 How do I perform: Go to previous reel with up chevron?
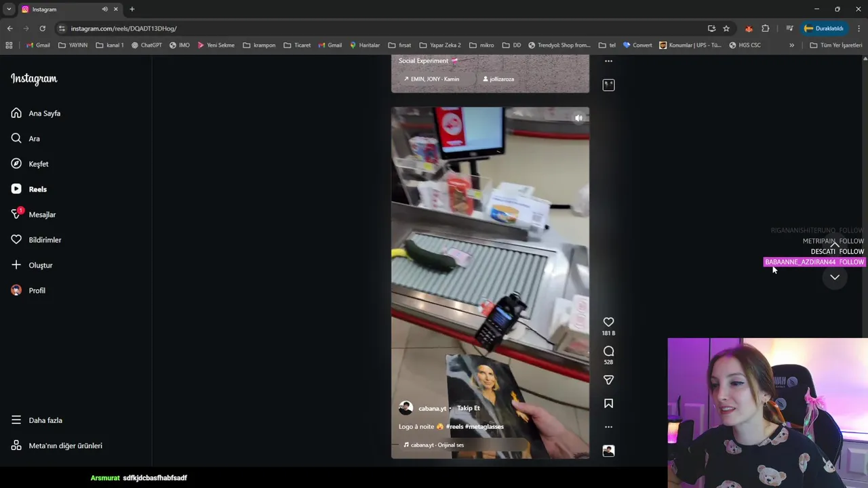[x=835, y=245]
